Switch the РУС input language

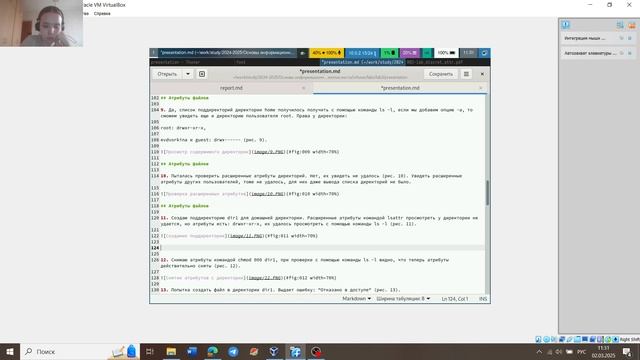tap(582, 352)
